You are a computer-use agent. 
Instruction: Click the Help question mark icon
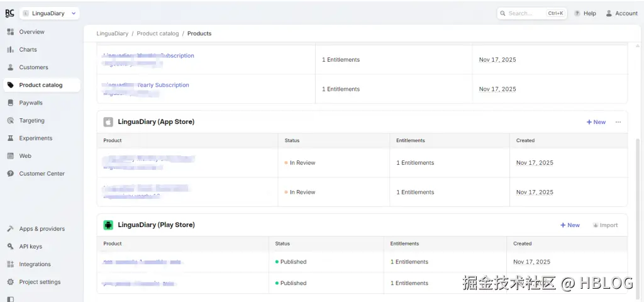click(577, 13)
